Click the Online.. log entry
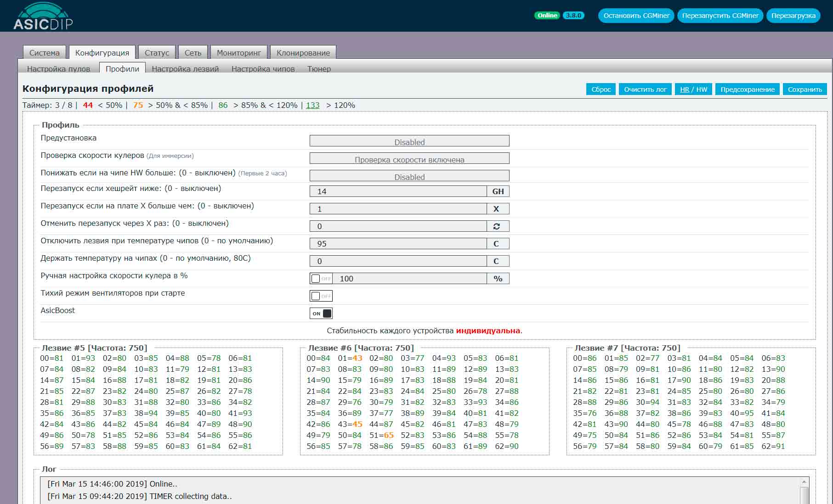 pyautogui.click(x=112, y=484)
